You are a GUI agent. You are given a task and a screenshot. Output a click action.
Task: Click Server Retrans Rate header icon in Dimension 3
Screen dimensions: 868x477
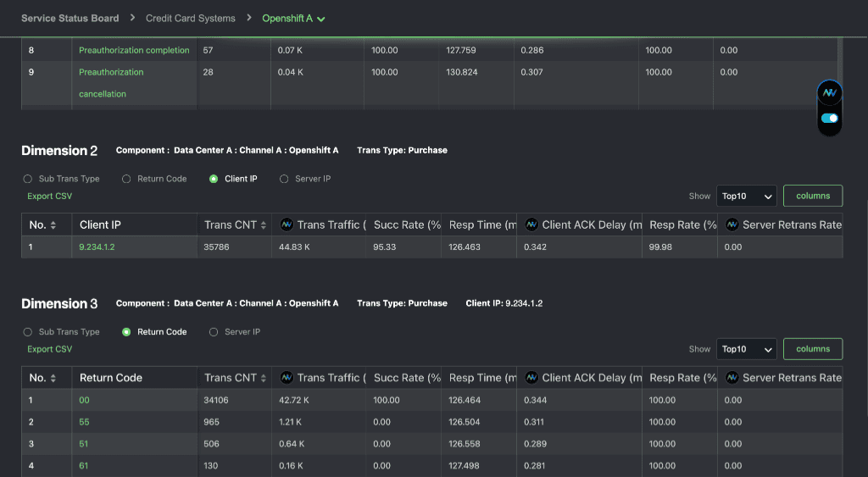coord(730,378)
